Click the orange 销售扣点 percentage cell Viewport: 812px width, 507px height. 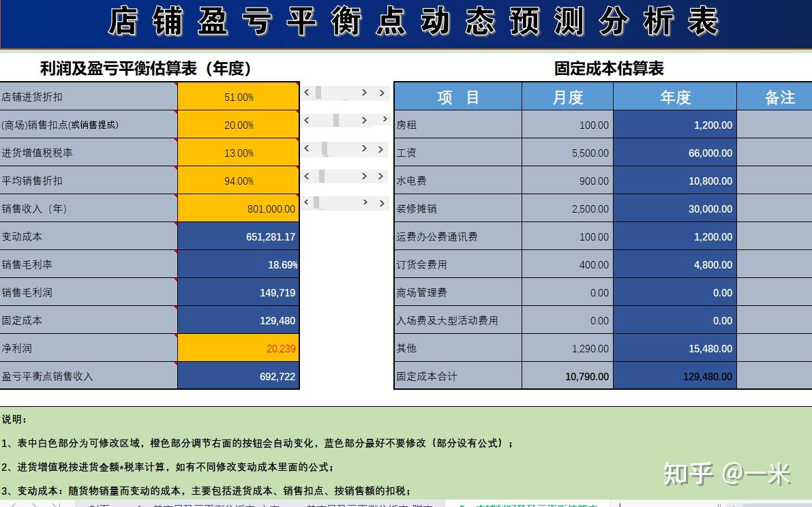point(238,124)
